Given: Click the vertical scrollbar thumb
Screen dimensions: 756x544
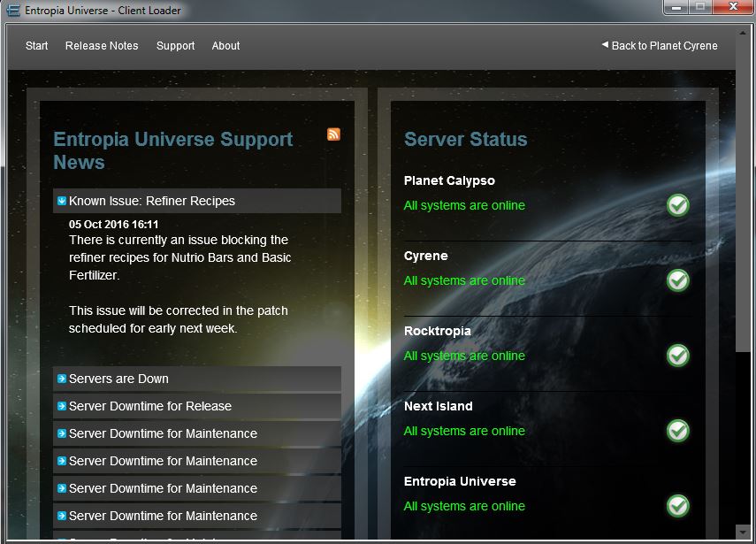Looking at the screenshot, I should click(x=743, y=195).
